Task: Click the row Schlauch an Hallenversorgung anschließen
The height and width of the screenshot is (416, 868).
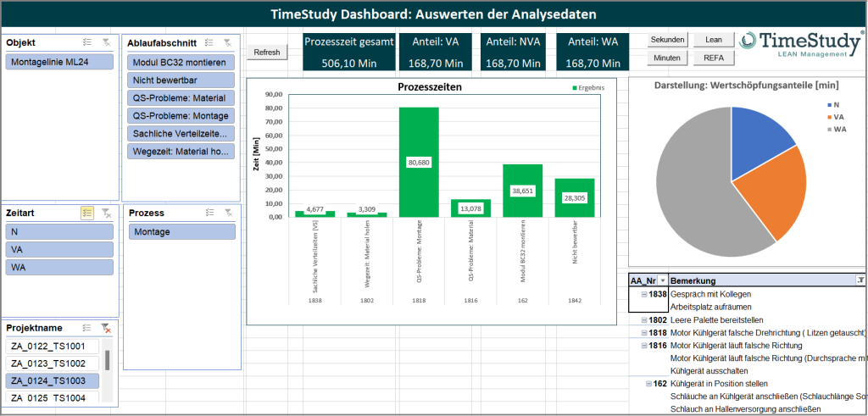Action: click(746, 409)
